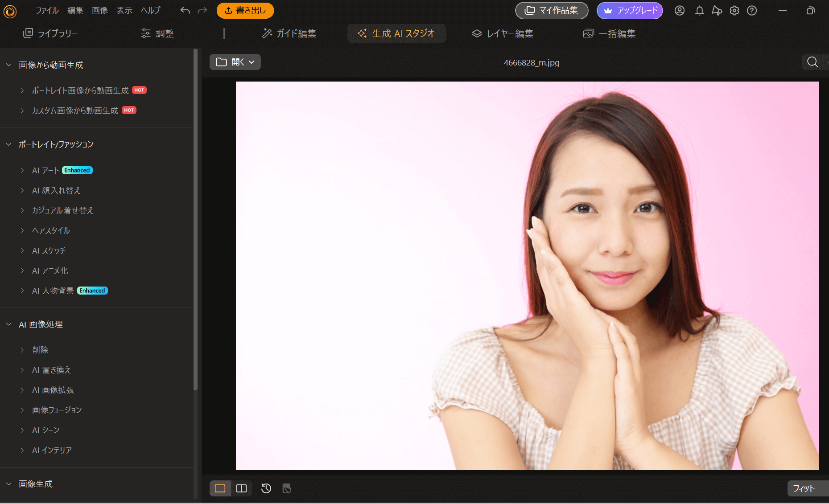
Task: Click the history/reset icon below the canvas
Action: [x=266, y=488]
